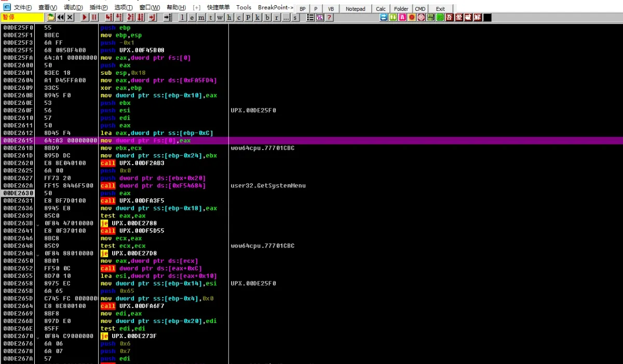Screen dimensions: 623x364
Task: Click the Step over toolbar icon
Action: click(x=118, y=17)
